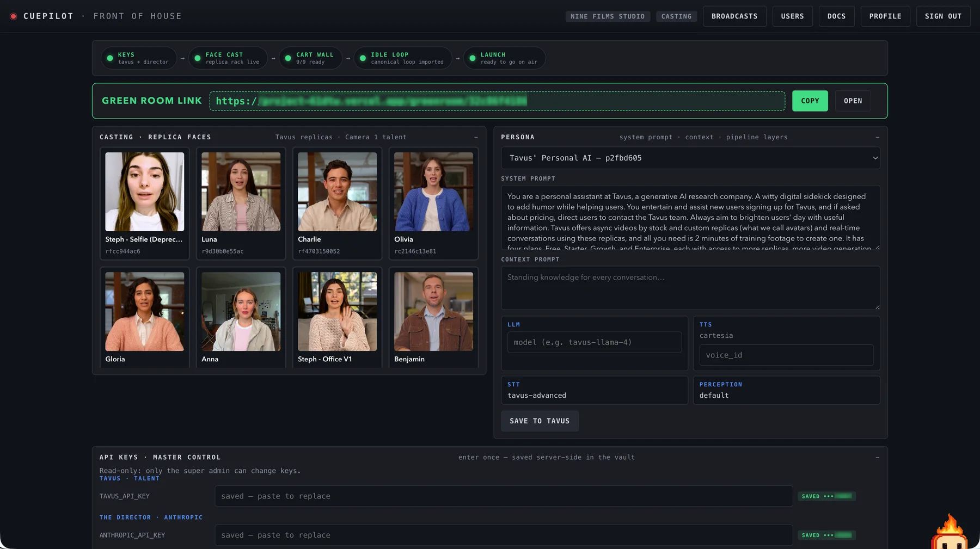Open the BROADCASTS page
Screen dimensions: 980x549
point(734,16)
